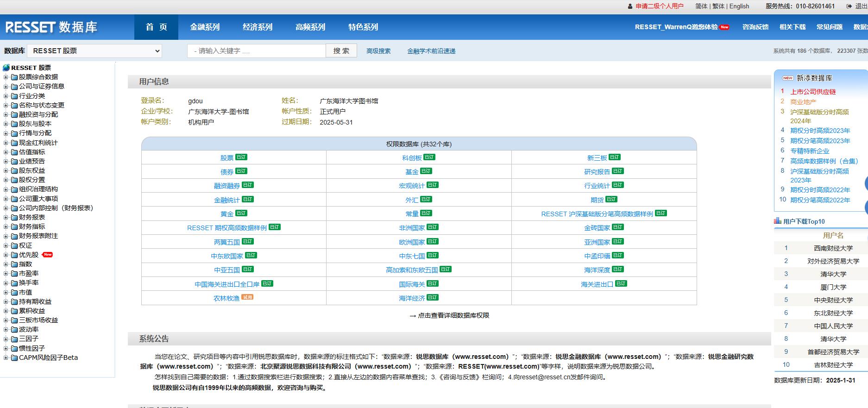Click folder icon beside 财务报表
The image size is (868, 408).
pyautogui.click(x=14, y=217)
